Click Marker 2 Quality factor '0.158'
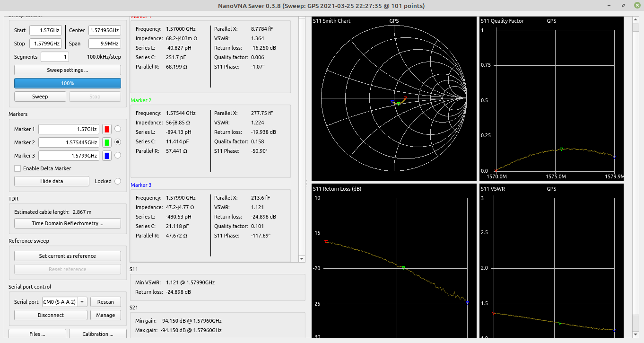This screenshot has height=343, width=644. tap(258, 141)
